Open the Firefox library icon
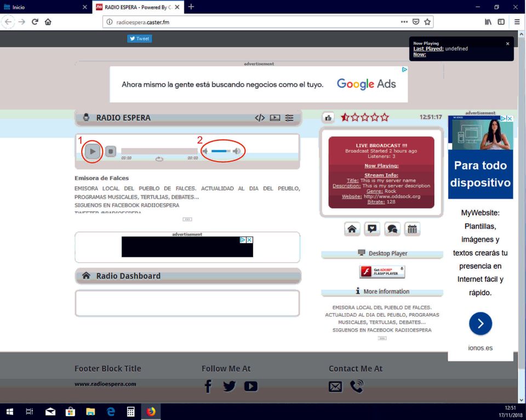Viewport: 526px width, 420px height. [488, 22]
